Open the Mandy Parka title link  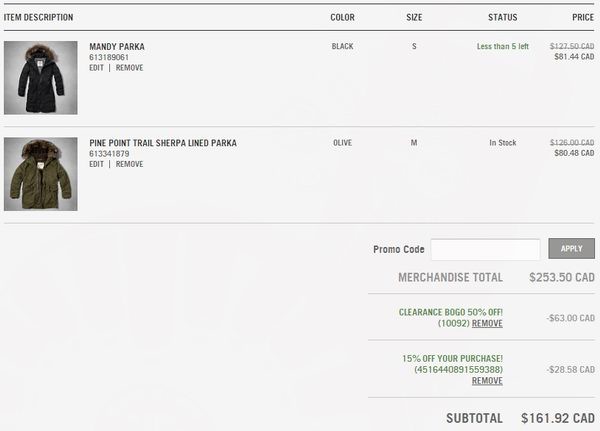tap(117, 47)
